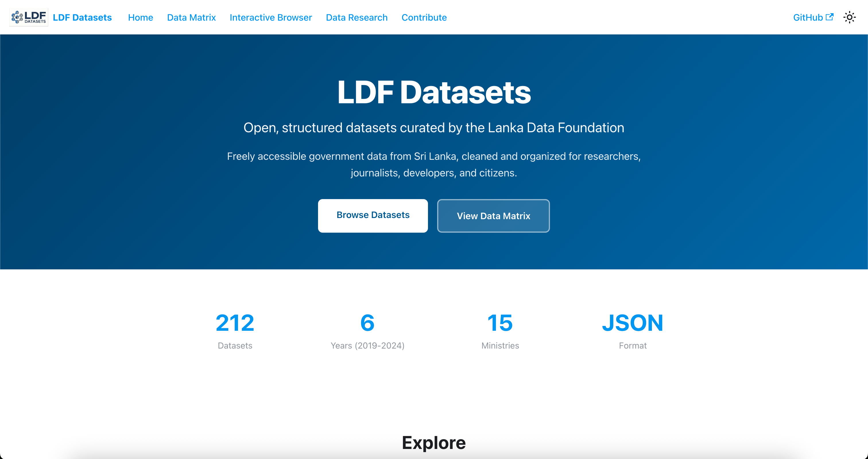Open the Home nav item
Viewport: 868px width, 459px height.
coord(140,17)
